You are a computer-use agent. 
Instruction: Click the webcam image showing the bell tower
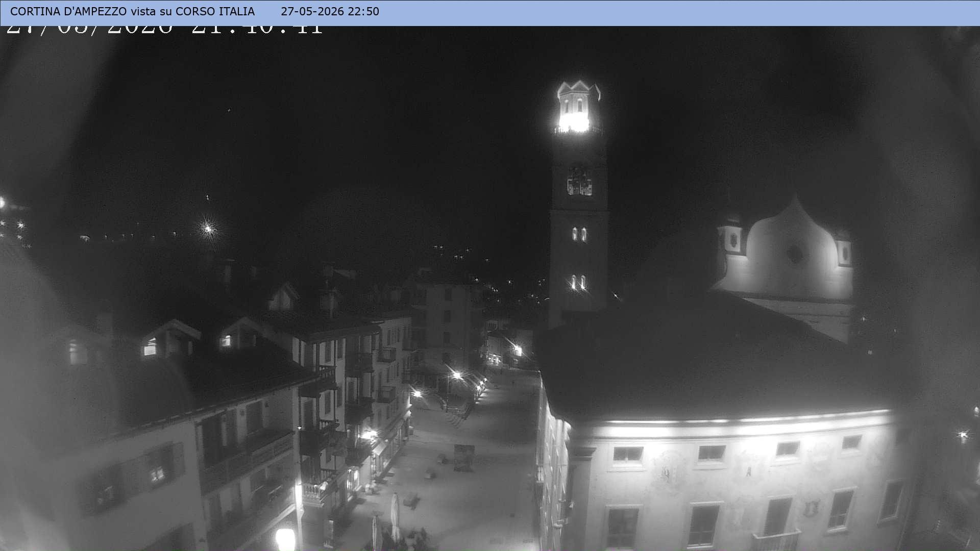click(x=490, y=288)
